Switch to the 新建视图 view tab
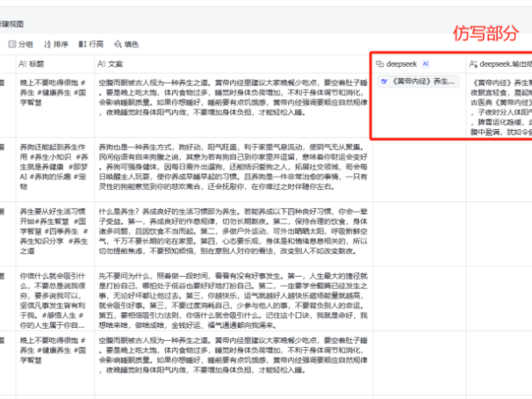The image size is (532, 399). click(x=11, y=24)
